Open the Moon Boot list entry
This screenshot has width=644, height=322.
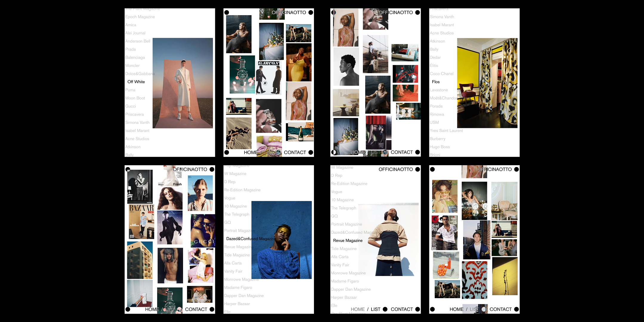click(135, 98)
